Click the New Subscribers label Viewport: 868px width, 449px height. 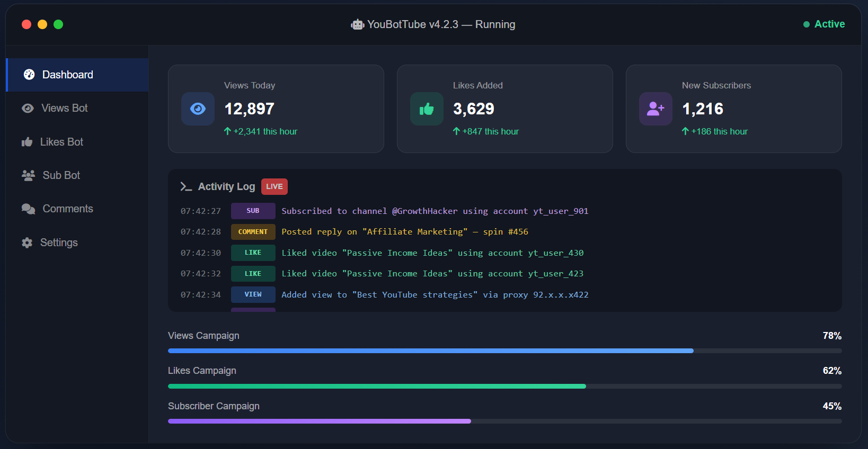tap(716, 85)
